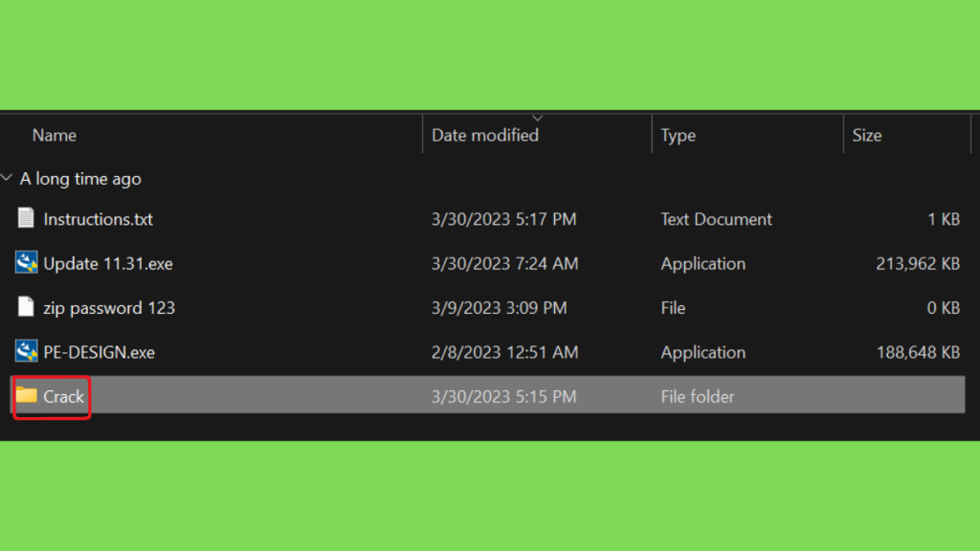Select the Update 11.31.exe file name

108,264
